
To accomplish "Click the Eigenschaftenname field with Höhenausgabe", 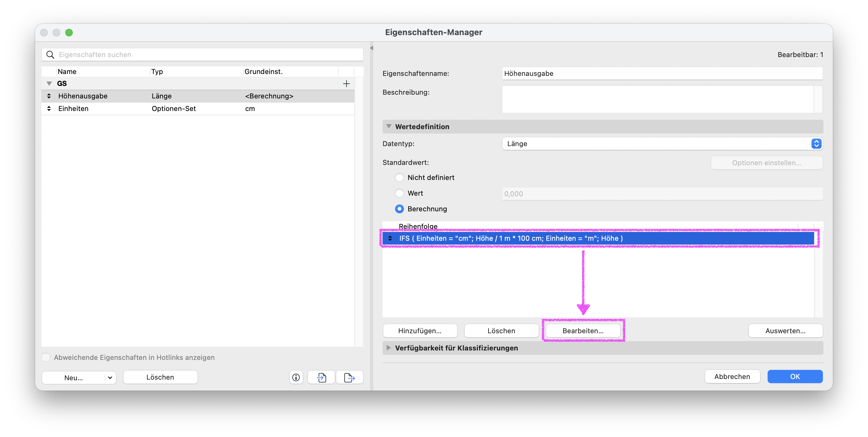I will click(662, 73).
